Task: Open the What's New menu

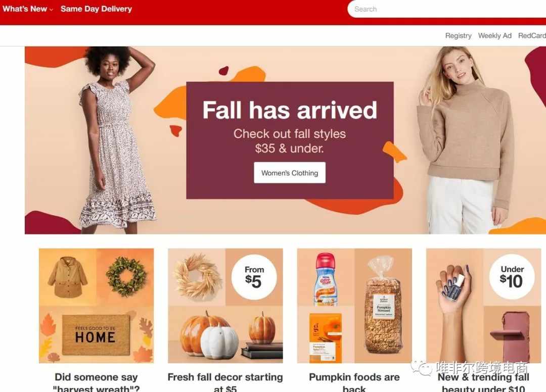Action: [x=25, y=9]
